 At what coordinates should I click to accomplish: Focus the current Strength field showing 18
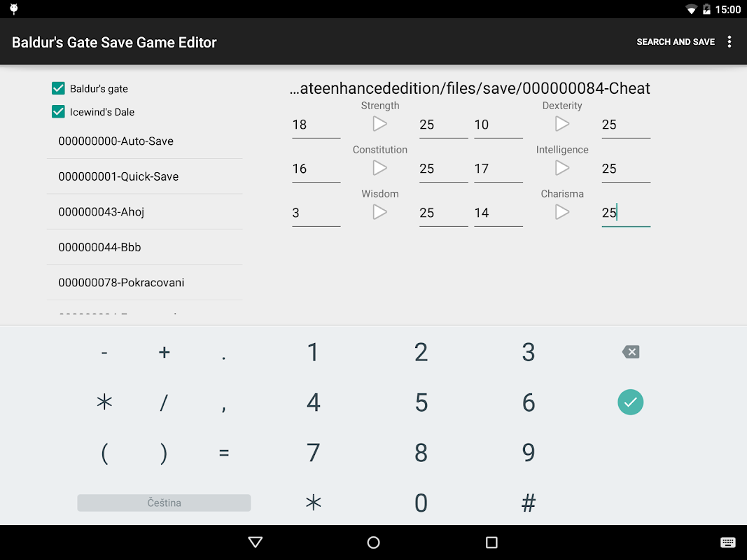point(316,125)
